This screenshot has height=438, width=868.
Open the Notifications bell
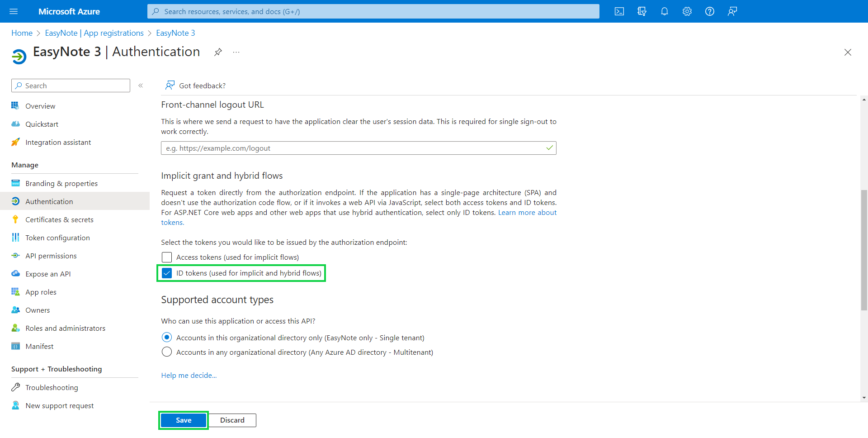[664, 11]
